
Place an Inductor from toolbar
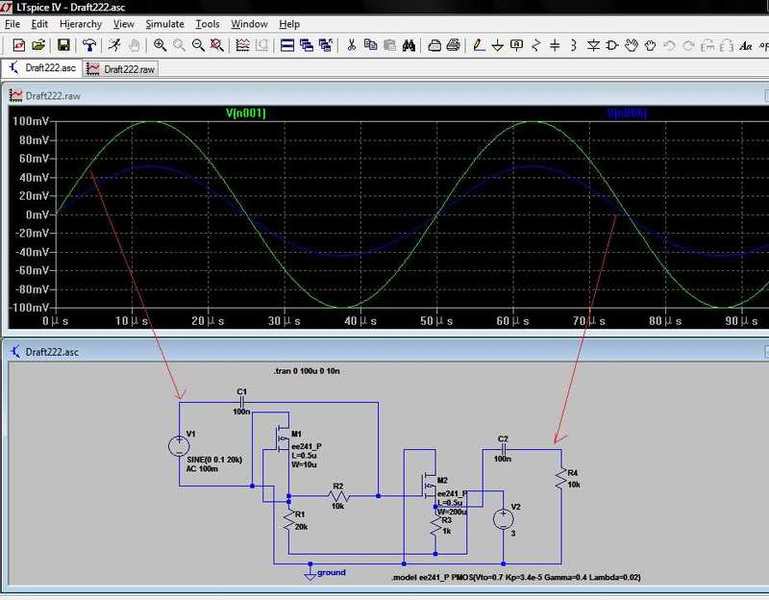[x=574, y=46]
